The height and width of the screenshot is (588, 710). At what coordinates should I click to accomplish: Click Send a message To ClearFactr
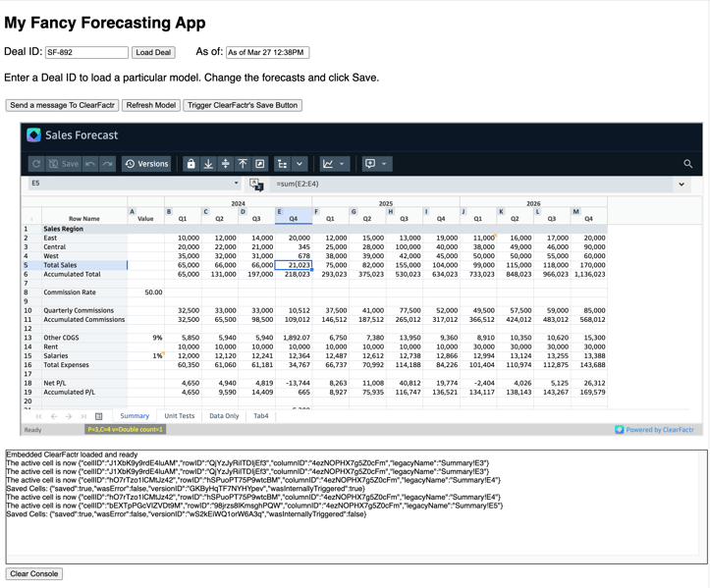[x=63, y=105]
